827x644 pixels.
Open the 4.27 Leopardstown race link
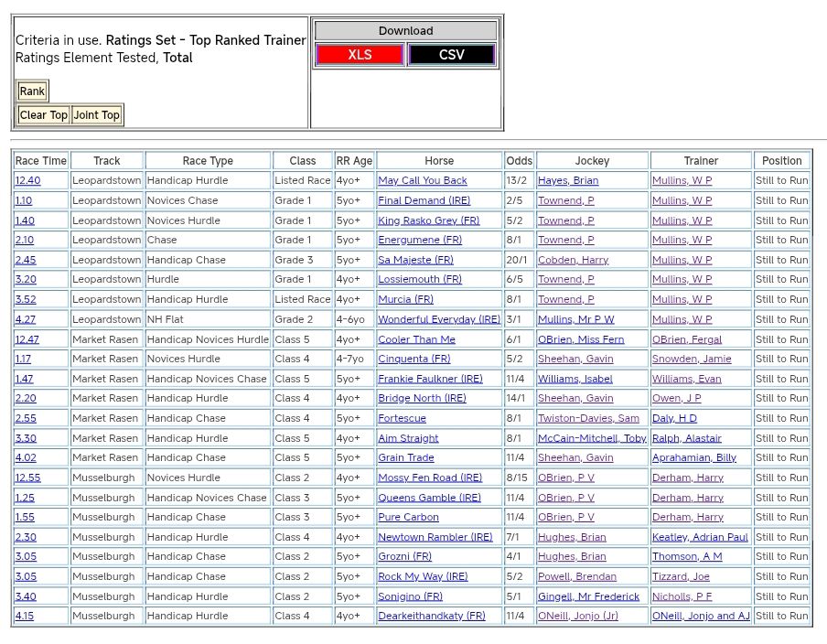coord(25,320)
